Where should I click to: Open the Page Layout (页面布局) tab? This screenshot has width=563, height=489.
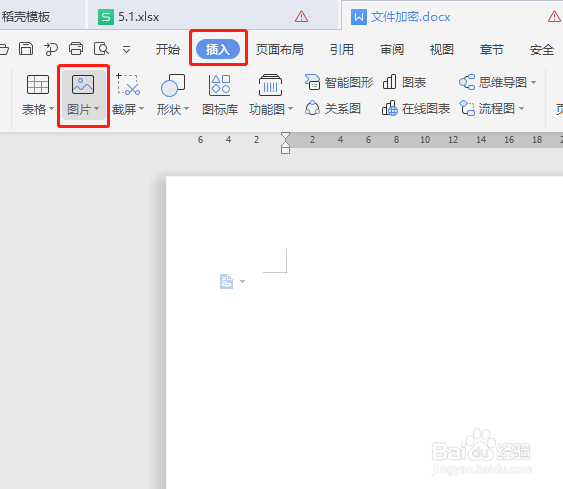coord(280,49)
